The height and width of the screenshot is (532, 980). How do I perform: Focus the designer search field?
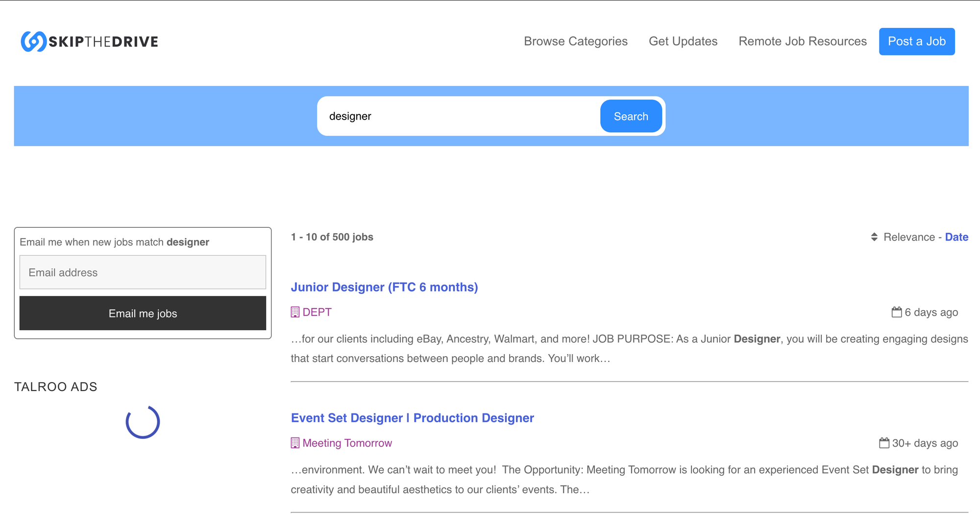(x=458, y=116)
